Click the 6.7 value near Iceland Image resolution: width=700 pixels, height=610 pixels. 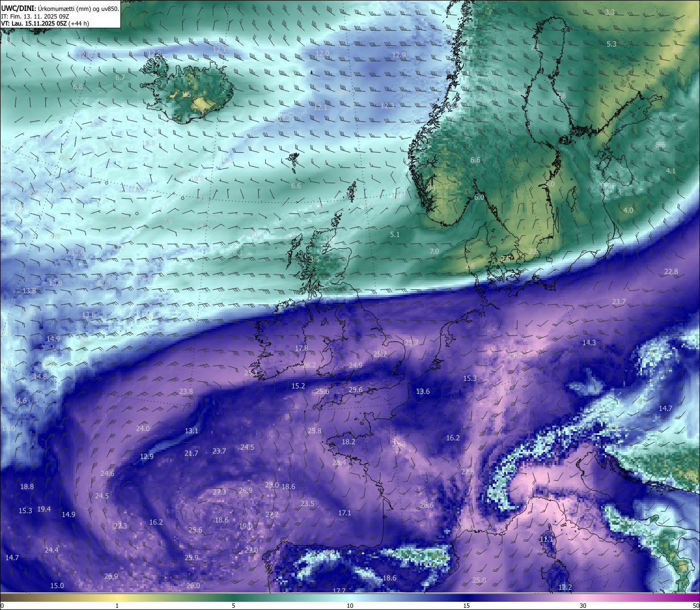coord(120,77)
